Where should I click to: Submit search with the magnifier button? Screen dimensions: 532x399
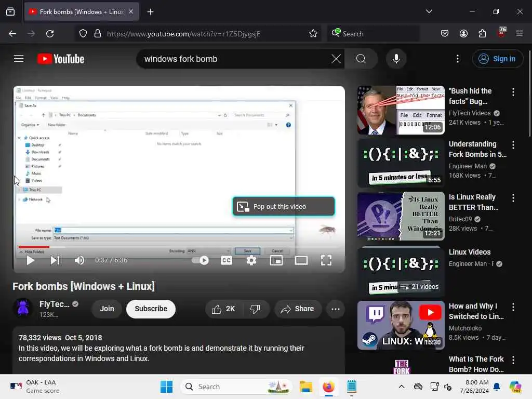(x=361, y=59)
